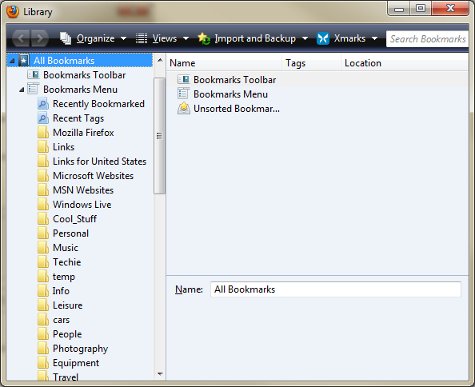This screenshot has height=387, width=475.
Task: Open the Xmarks menu
Action: 347,39
